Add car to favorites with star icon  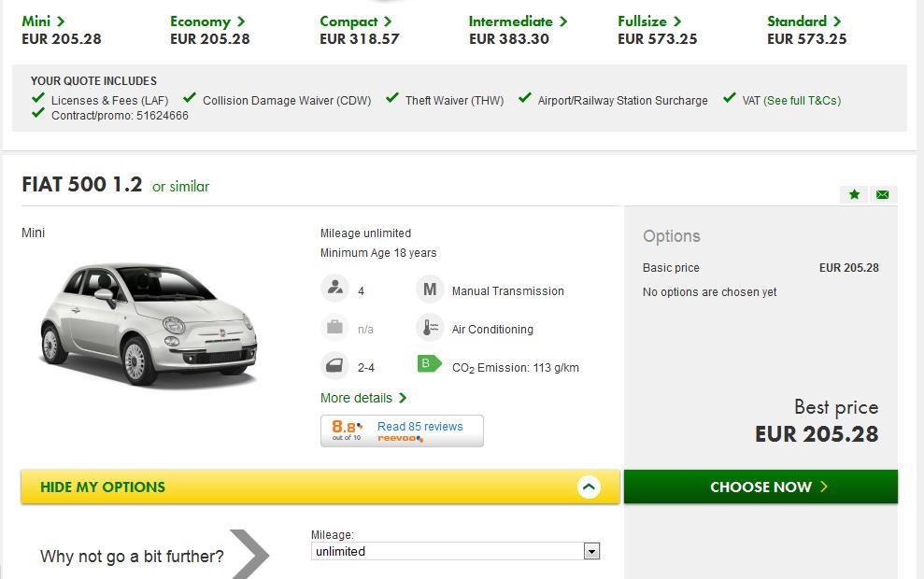tap(854, 194)
